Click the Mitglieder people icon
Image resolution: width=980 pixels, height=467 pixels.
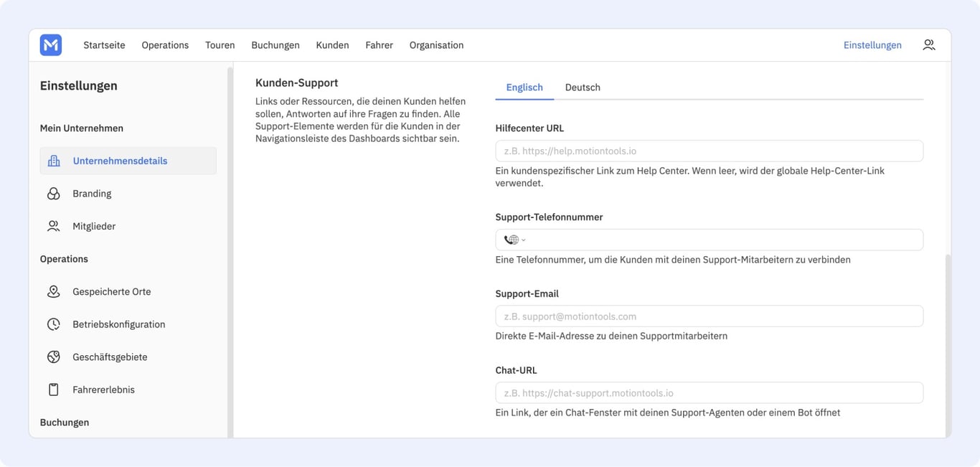tap(54, 226)
